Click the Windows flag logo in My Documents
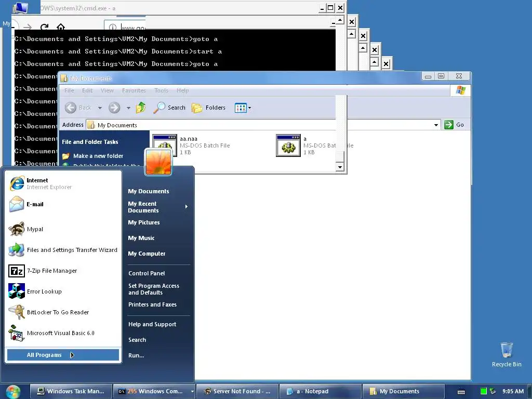The height and width of the screenshot is (399, 532). [x=460, y=90]
